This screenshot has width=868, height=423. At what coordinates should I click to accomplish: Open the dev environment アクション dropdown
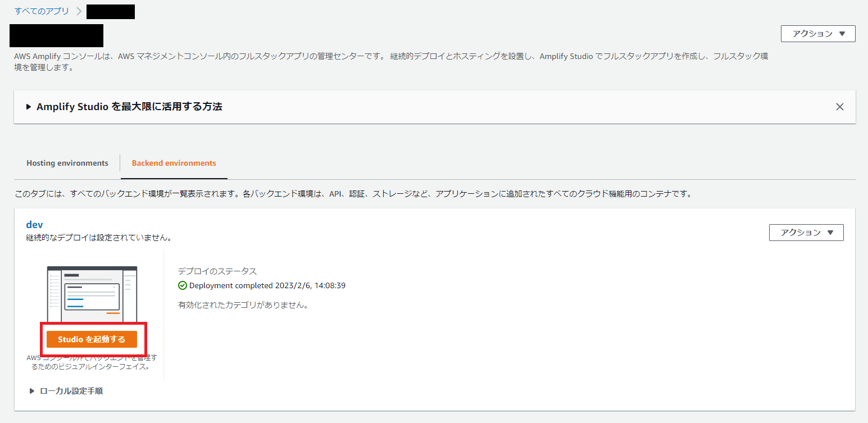point(806,233)
